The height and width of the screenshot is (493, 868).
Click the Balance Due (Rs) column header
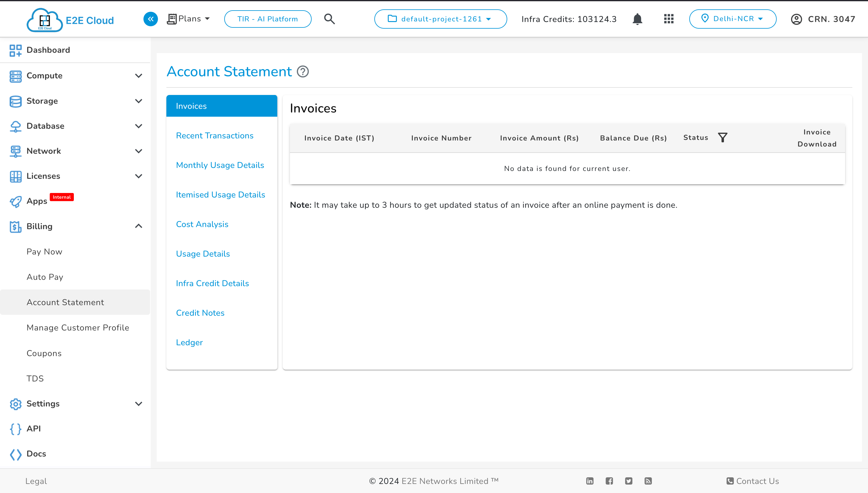(x=634, y=138)
